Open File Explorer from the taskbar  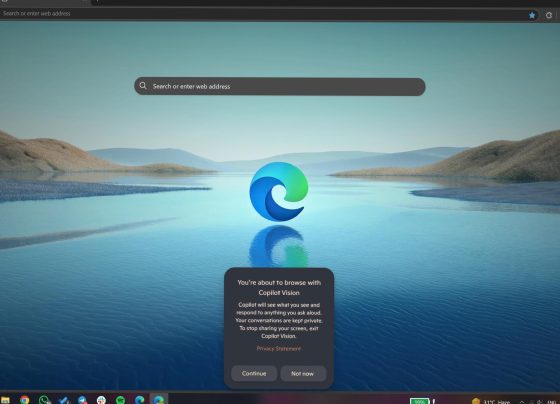click(x=5, y=400)
